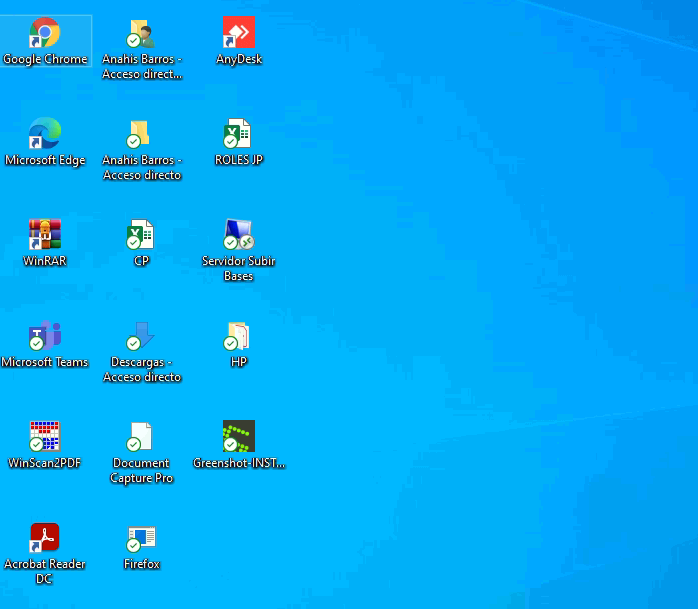The height and width of the screenshot is (609, 698).
Task: Click the 'AnyDesk' label text
Action: [x=239, y=59]
